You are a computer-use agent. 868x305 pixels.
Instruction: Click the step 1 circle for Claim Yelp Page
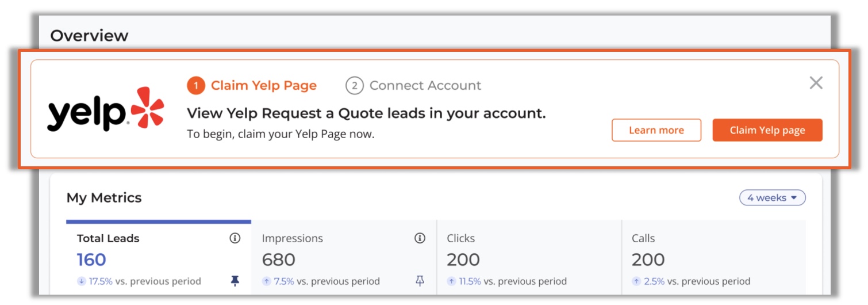point(196,86)
